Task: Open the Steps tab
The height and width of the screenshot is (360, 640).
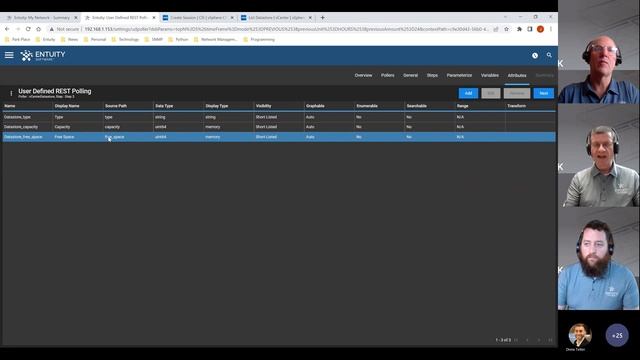Action: 432,76
